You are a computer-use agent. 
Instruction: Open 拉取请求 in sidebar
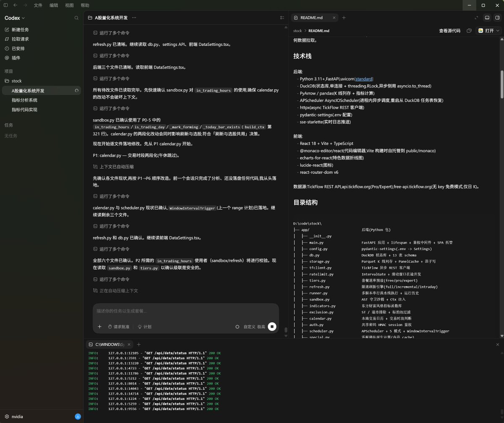point(42,39)
